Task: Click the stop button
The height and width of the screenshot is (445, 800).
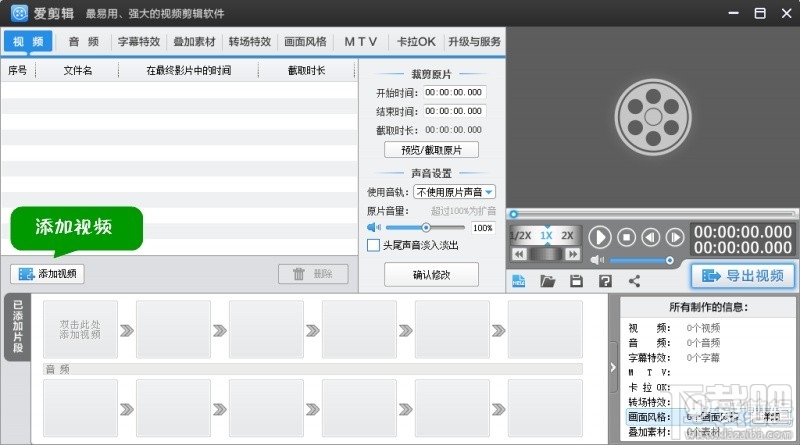Action: coord(627,237)
